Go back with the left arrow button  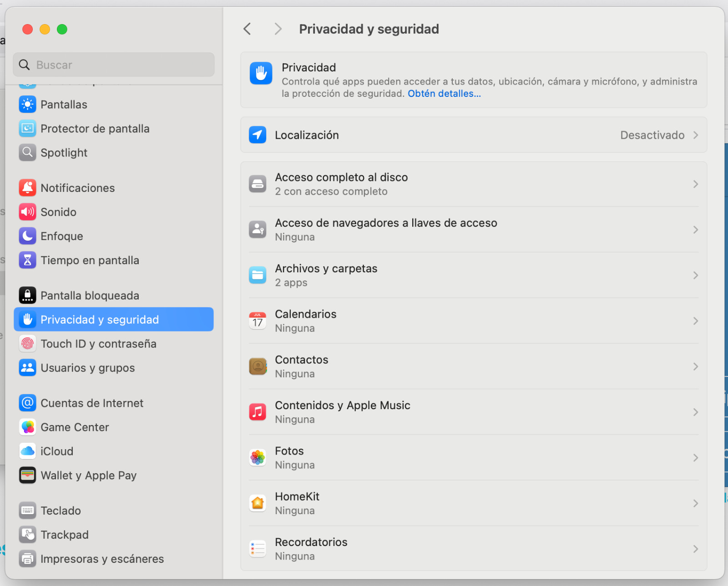[247, 29]
